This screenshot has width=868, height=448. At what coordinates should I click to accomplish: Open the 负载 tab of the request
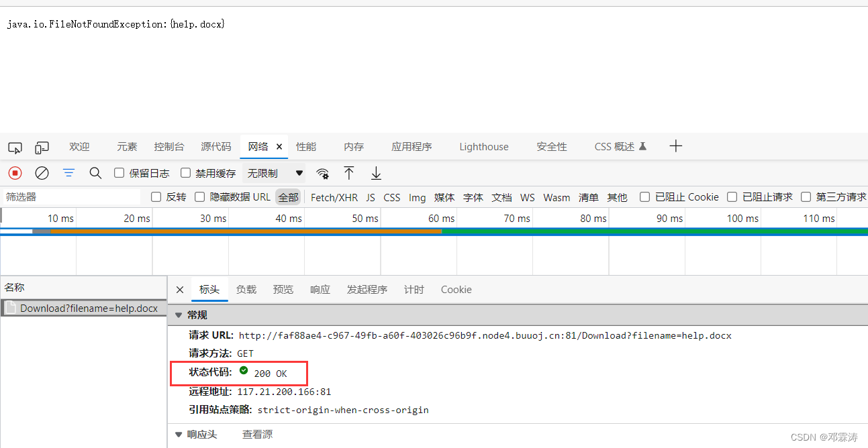[x=246, y=289]
